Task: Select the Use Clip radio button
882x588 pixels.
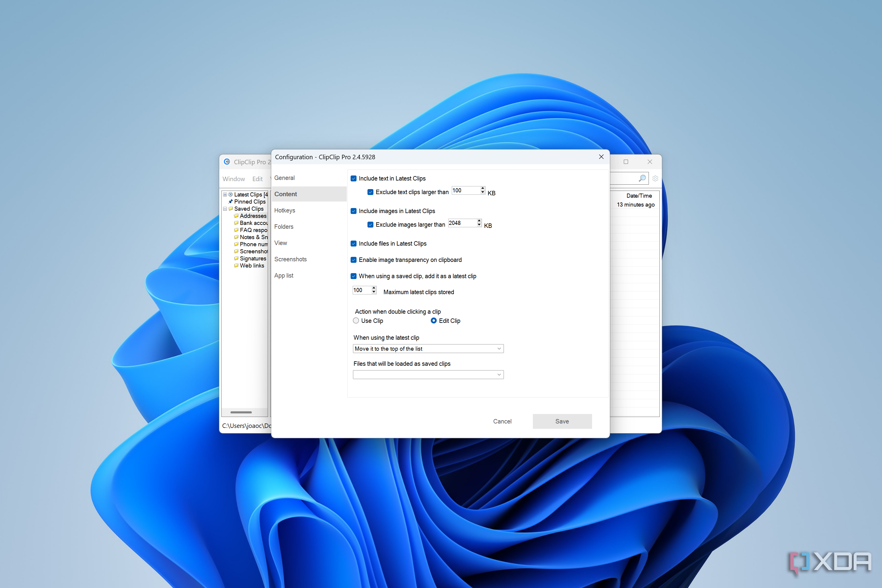Action: pyautogui.click(x=356, y=320)
